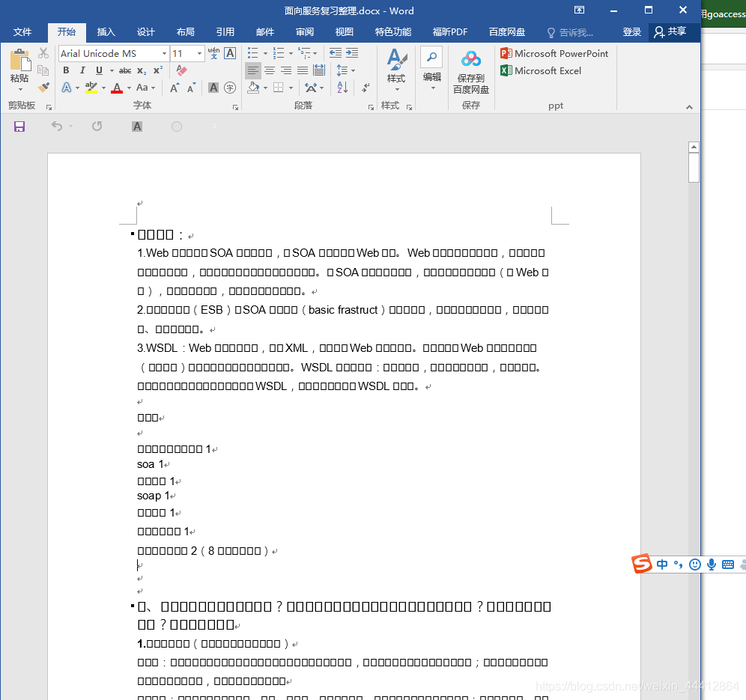Decrease paragraph indent
Screen dimensions: 746x700
(x=336, y=53)
